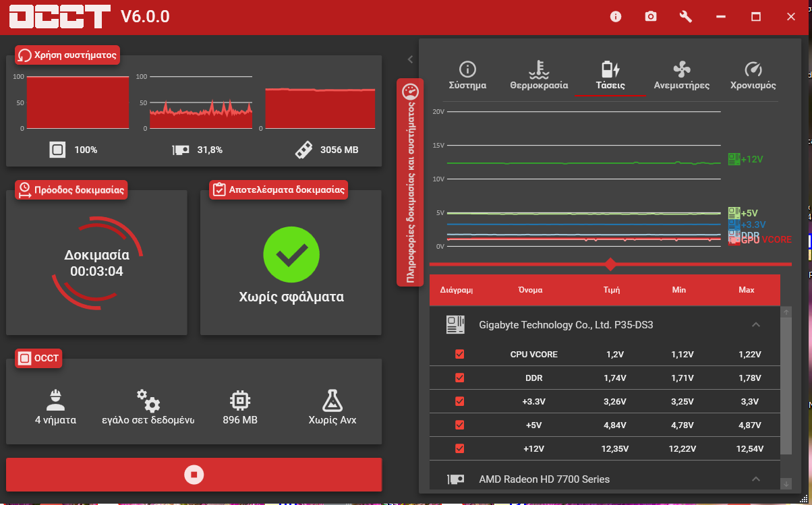The height and width of the screenshot is (505, 812).
Task: Open the info icon in title bar
Action: point(615,17)
